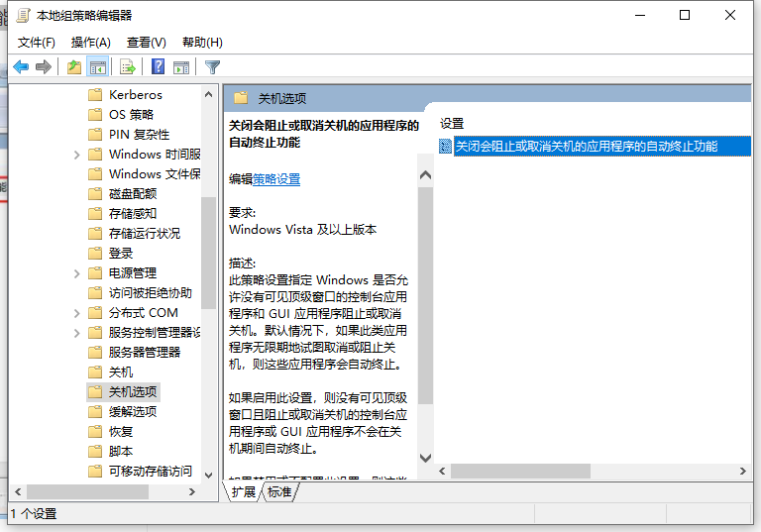Click the 设置 column header
The image size is (761, 532).
click(x=452, y=124)
